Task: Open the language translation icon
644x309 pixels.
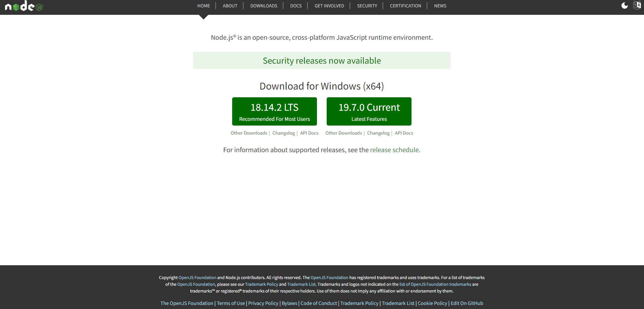Action: (x=637, y=5)
